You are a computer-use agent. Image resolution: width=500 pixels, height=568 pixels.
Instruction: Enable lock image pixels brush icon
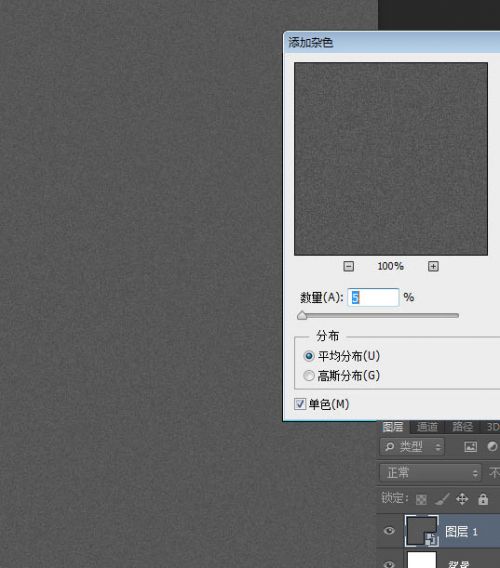point(442,499)
